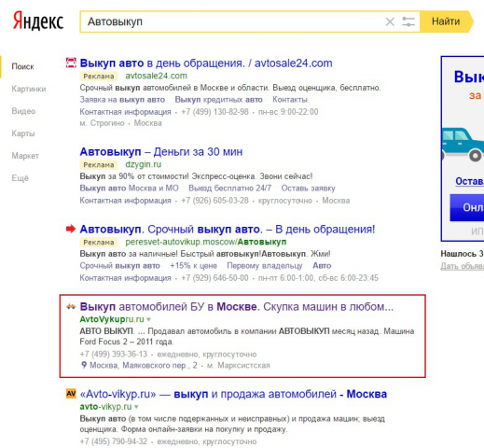Image resolution: width=484 pixels, height=448 pixels.
Task: Open the Маркет tab
Action: 25,156
